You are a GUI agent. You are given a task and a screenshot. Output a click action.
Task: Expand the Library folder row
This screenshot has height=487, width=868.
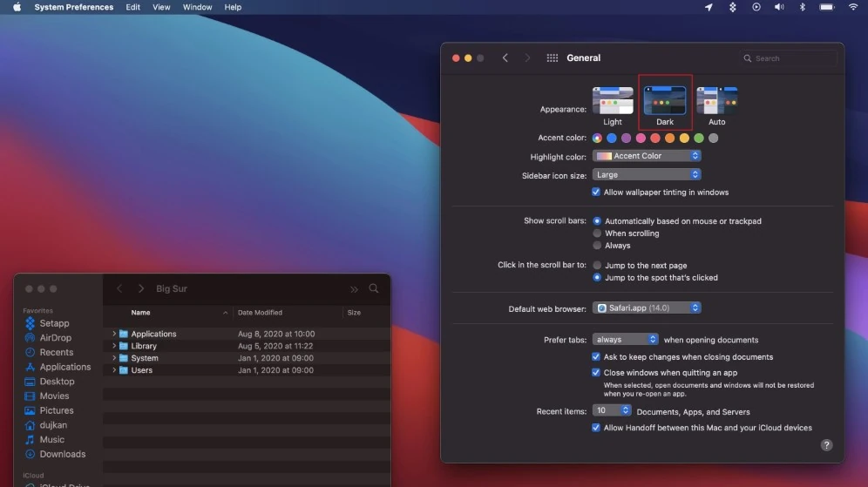tap(114, 346)
